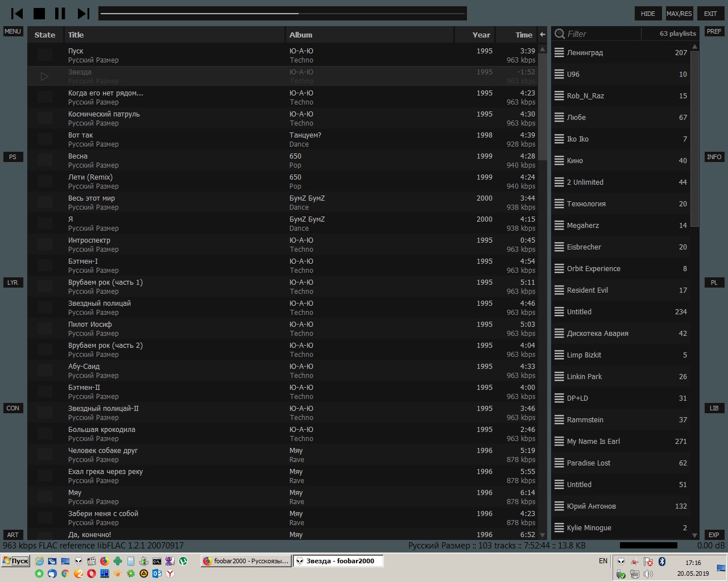
Task: Click the list icon beside Iko Iko
Action: click(559, 139)
